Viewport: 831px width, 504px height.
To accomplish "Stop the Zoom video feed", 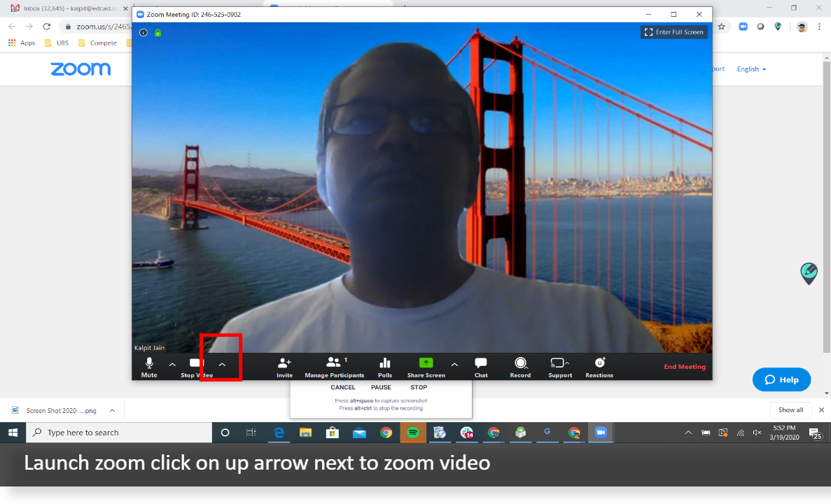I will point(197,367).
